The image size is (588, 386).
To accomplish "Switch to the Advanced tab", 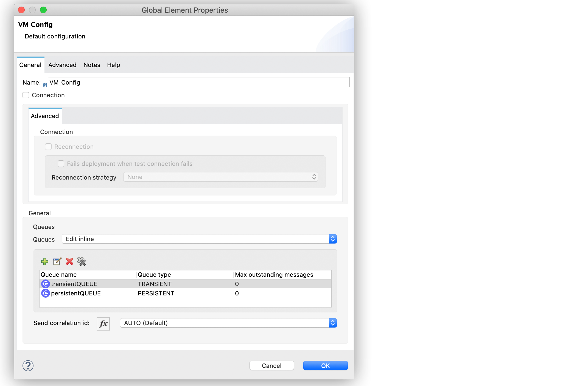I will (x=62, y=65).
